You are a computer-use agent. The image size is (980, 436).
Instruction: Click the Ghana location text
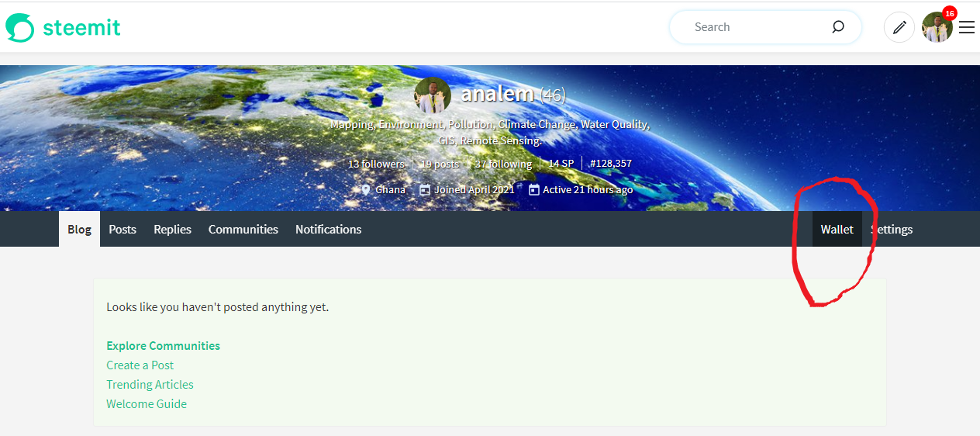[390, 189]
